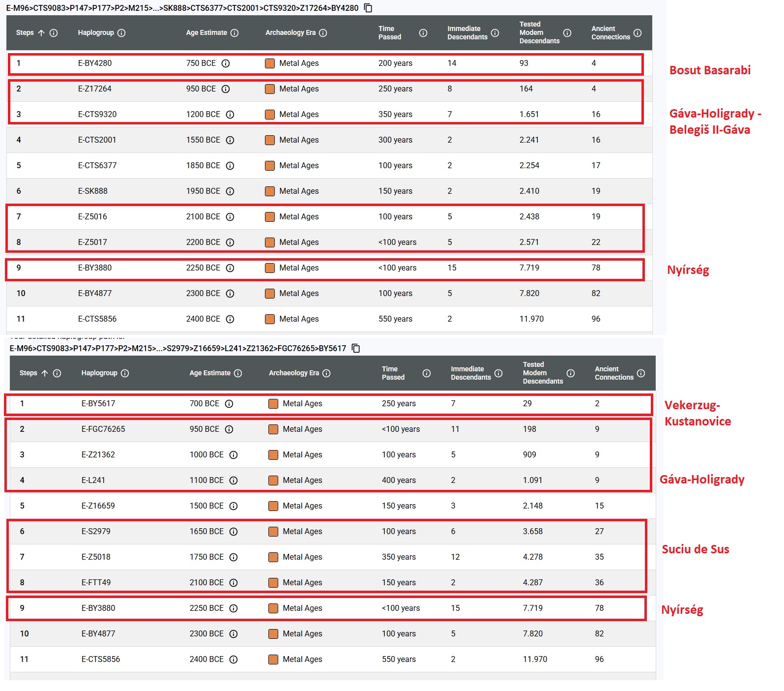784x691 pixels.
Task: Select the 400 years time passed cell
Action: pyautogui.click(x=399, y=480)
